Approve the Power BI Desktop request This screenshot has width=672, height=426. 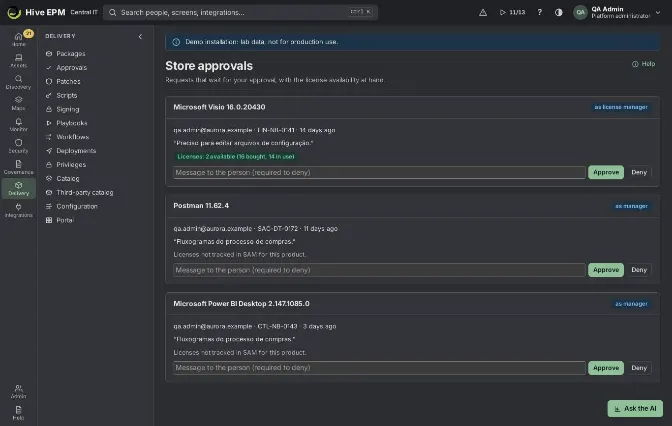click(606, 368)
